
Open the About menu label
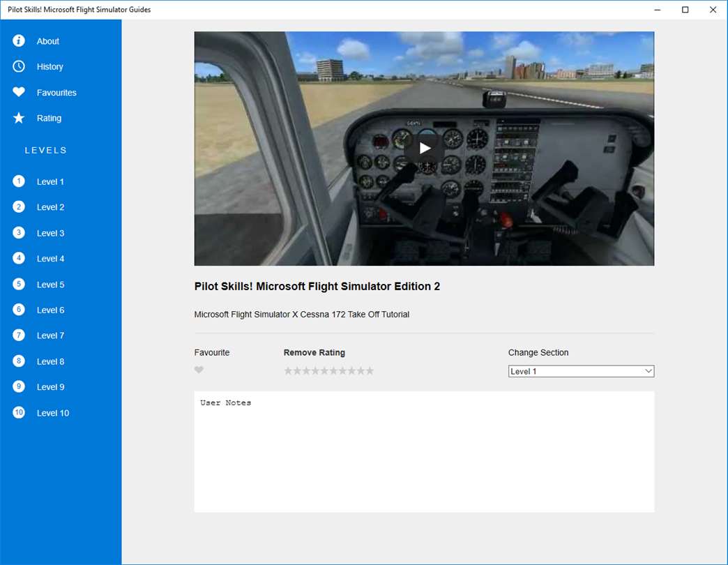(x=48, y=41)
